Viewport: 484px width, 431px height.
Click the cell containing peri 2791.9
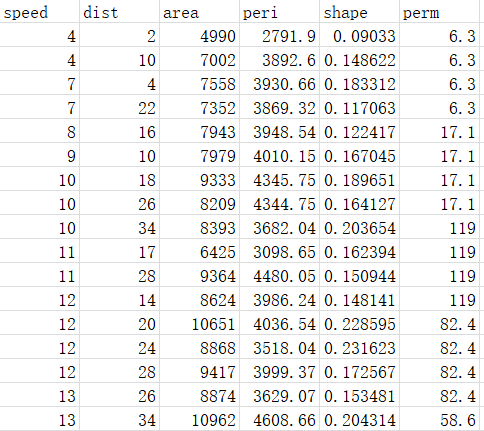click(x=279, y=35)
